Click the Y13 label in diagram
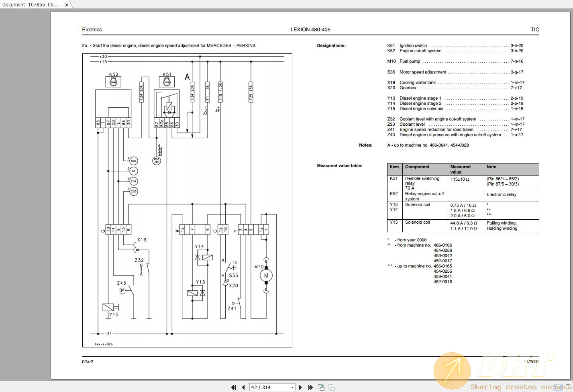573x392 pixels. click(200, 282)
